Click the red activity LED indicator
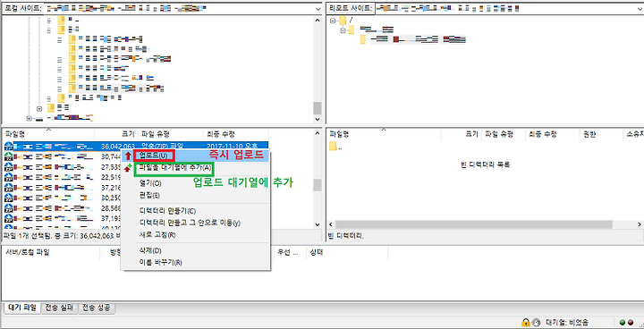 [x=631, y=323]
